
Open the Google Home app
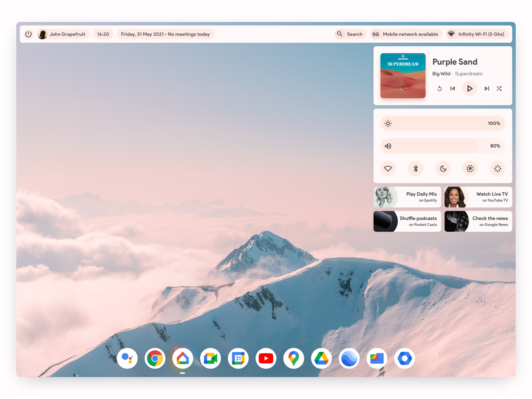[x=183, y=358]
